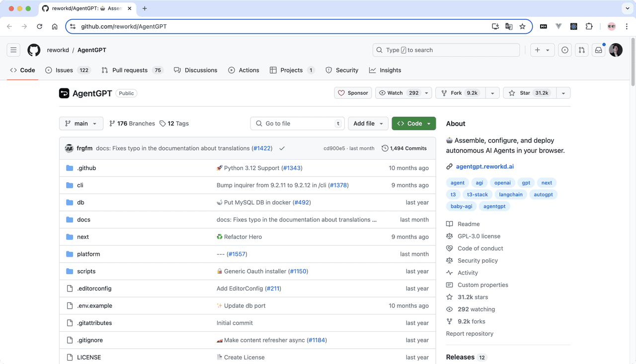Image resolution: width=636 pixels, height=364 pixels.
Task: Open the main branch selector
Action: pos(81,123)
